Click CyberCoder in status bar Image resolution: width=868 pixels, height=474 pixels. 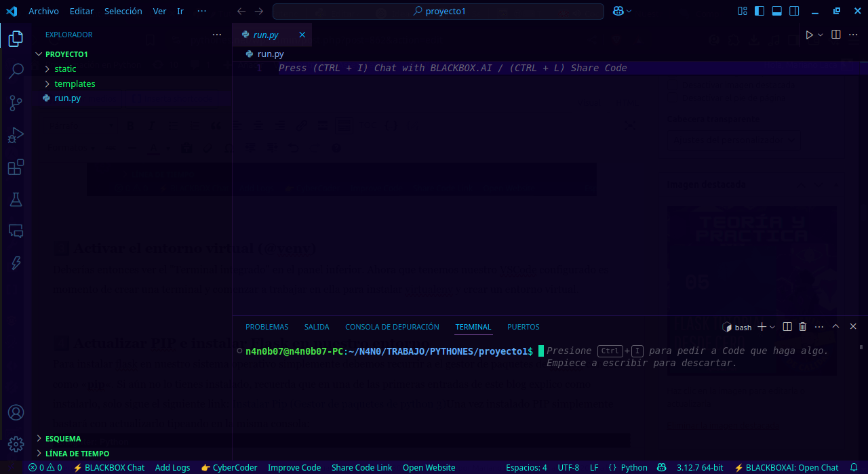(x=229, y=468)
